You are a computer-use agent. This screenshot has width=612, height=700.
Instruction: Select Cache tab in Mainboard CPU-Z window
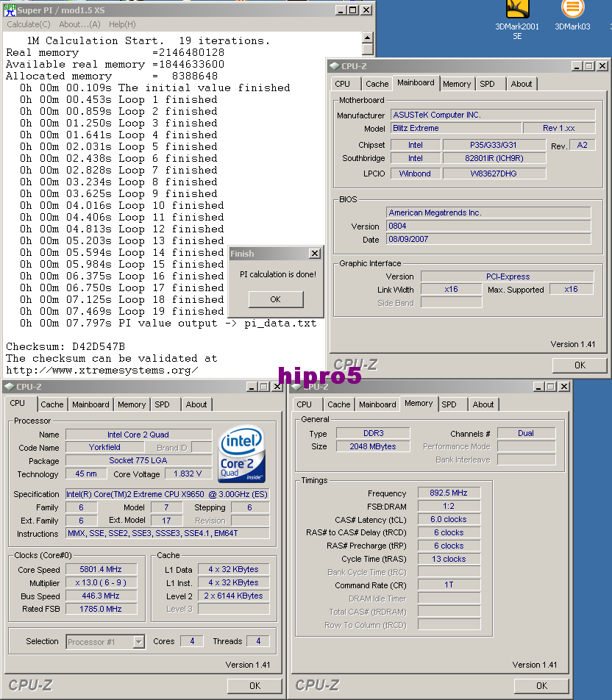pos(377,84)
